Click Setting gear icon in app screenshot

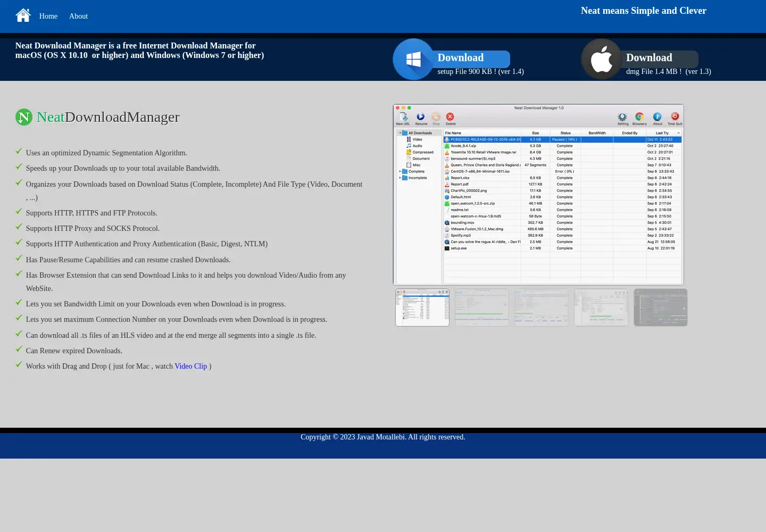click(622, 118)
